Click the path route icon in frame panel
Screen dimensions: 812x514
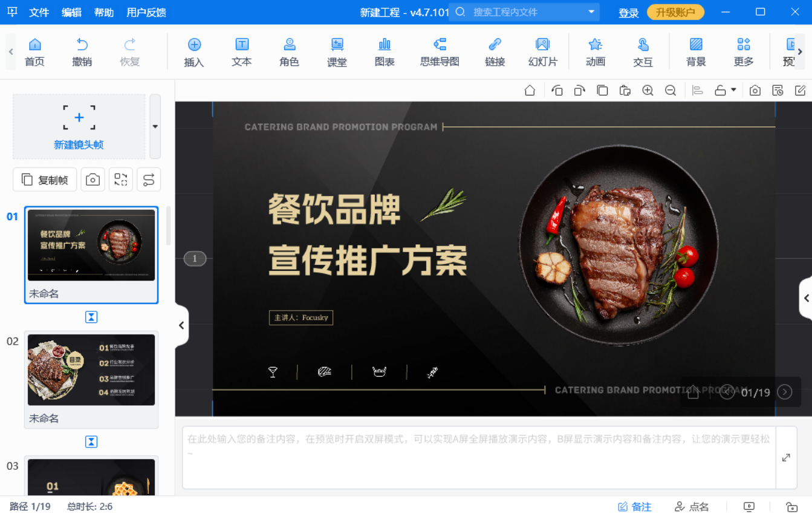pyautogui.click(x=148, y=180)
